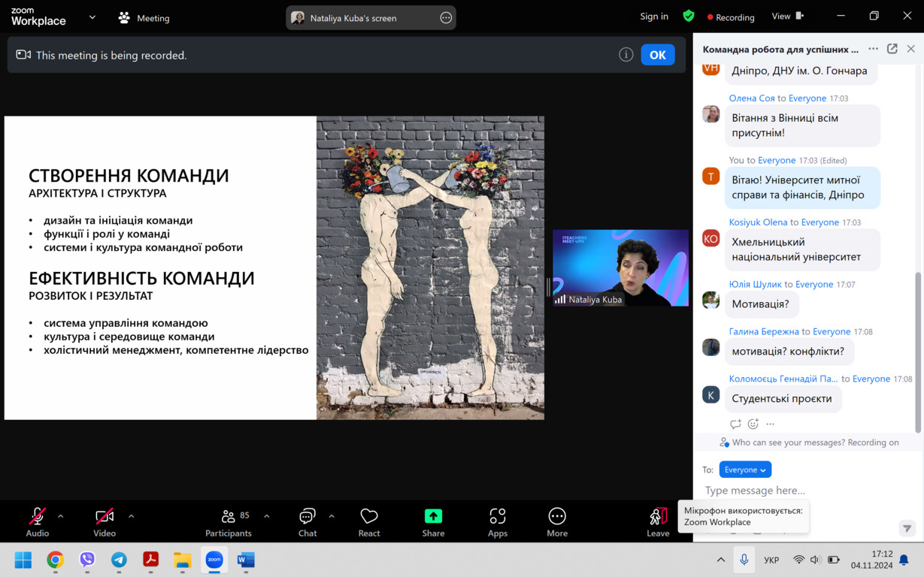Leave the meeting
Viewport: 924px width, 577px height.
pyautogui.click(x=658, y=521)
